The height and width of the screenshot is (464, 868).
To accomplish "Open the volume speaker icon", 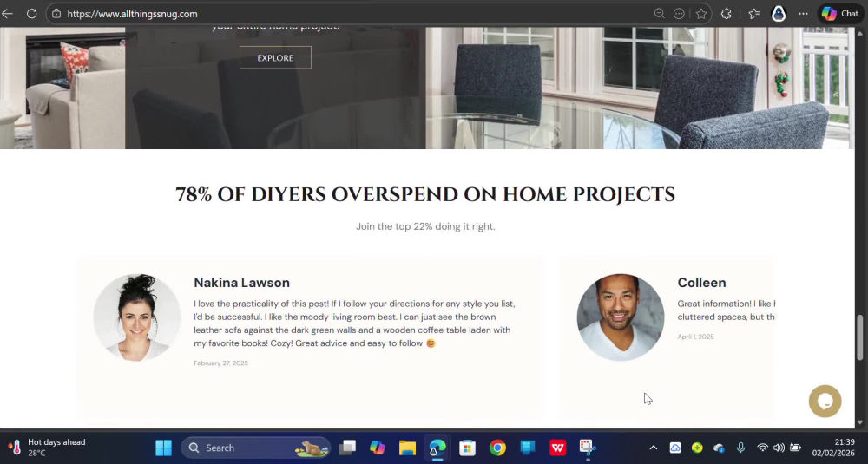I will click(x=779, y=448).
